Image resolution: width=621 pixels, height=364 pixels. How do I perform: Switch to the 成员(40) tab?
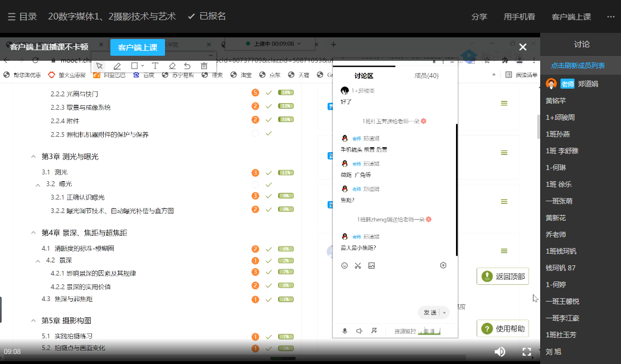(426, 76)
